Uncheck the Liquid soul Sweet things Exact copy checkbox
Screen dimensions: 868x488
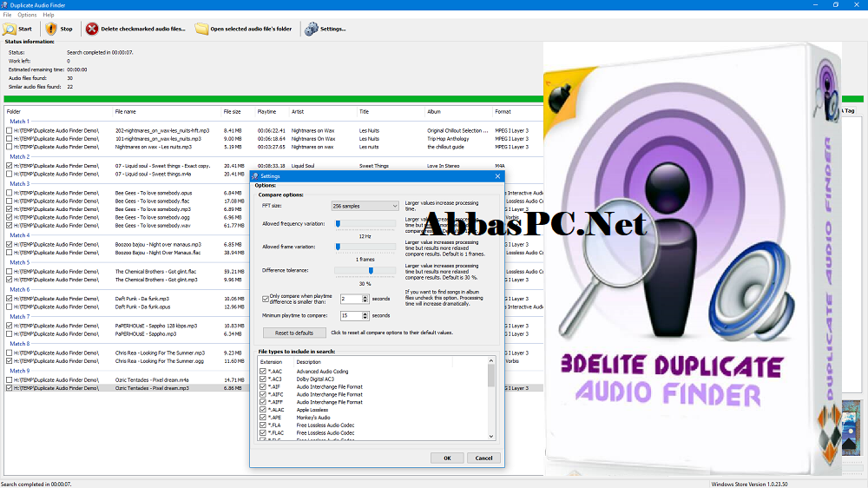coord(9,166)
